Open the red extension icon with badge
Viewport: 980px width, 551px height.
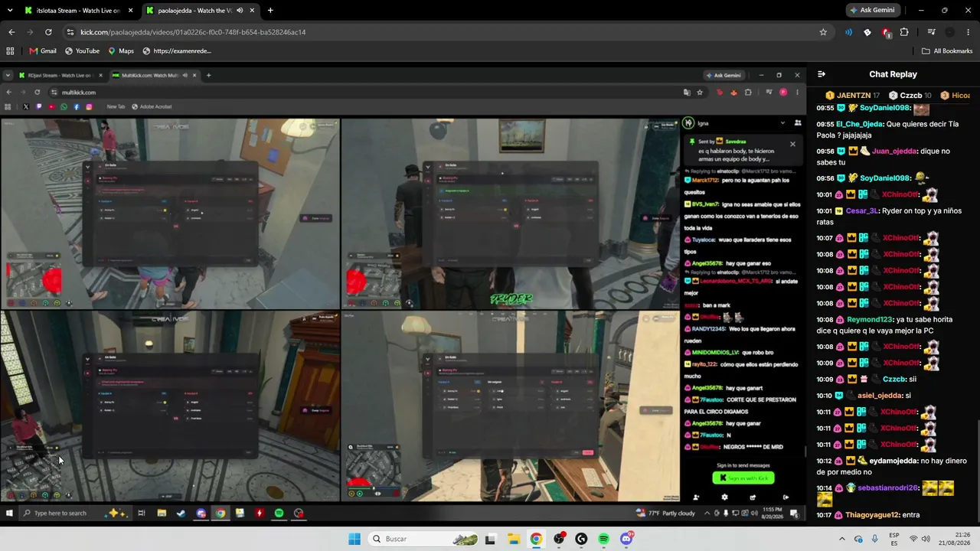click(x=886, y=32)
